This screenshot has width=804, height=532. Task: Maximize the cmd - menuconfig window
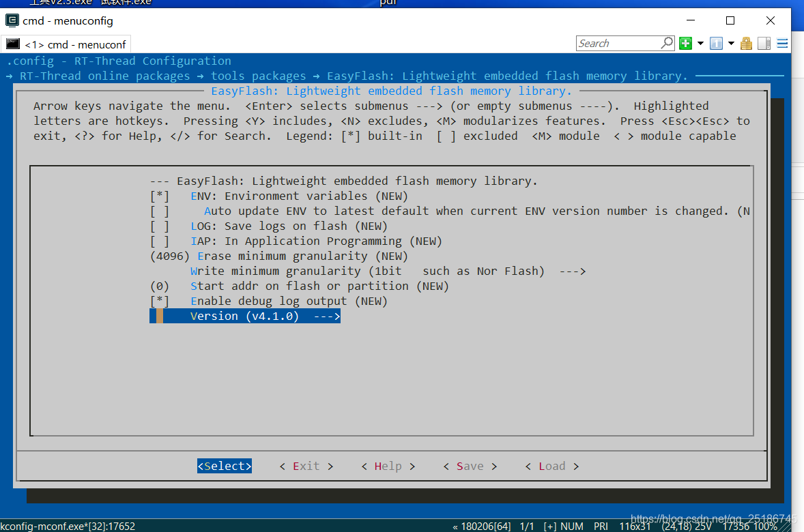point(730,20)
